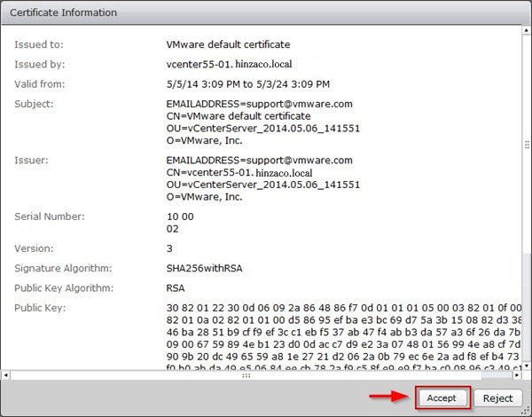
Task: Click the Certificate Information title bar
Action: pos(266,13)
